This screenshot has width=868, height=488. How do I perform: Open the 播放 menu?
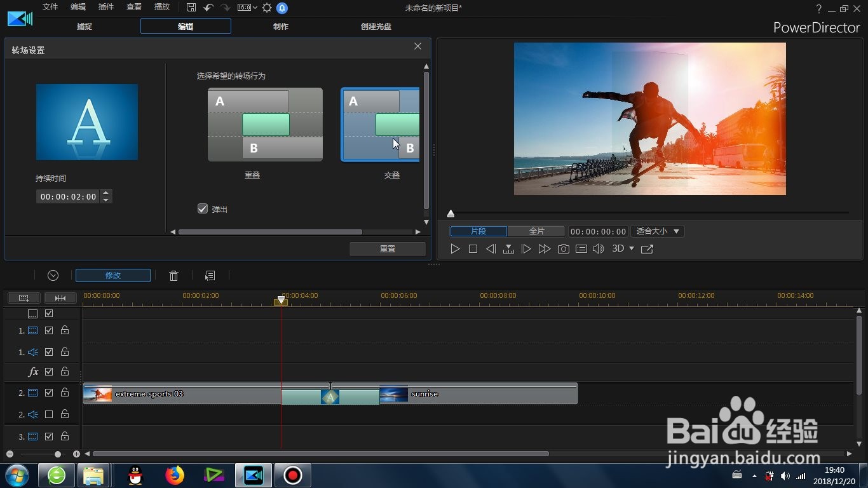[162, 7]
